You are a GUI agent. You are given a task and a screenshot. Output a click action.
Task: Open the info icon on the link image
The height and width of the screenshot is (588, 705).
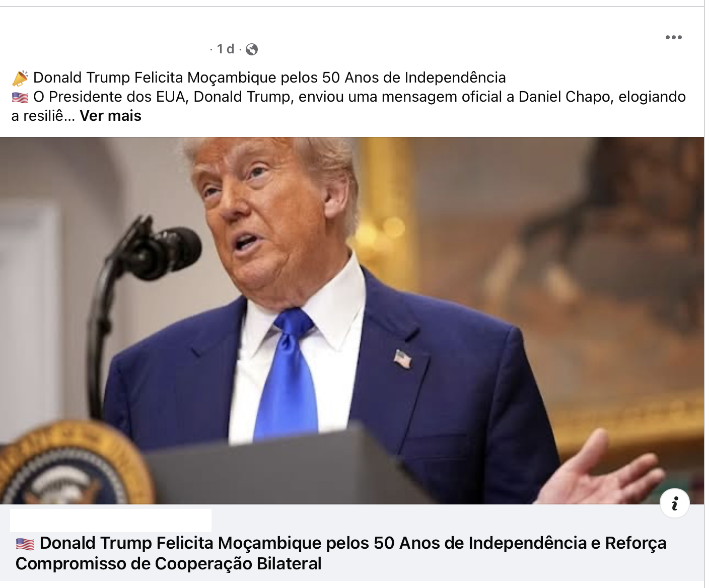674,503
